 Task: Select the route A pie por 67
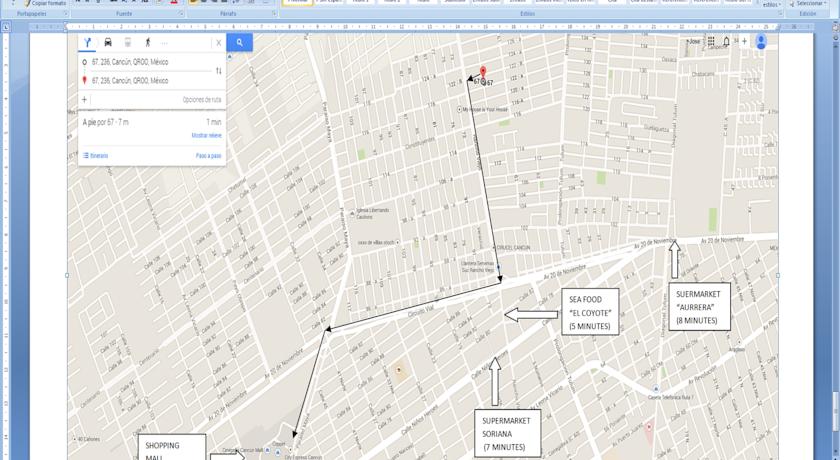(x=152, y=123)
